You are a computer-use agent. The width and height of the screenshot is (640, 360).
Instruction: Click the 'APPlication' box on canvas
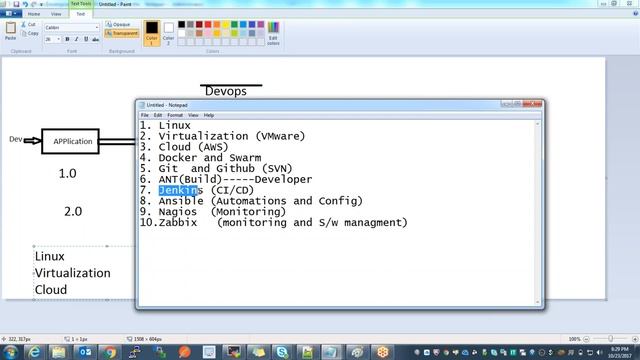70,141
